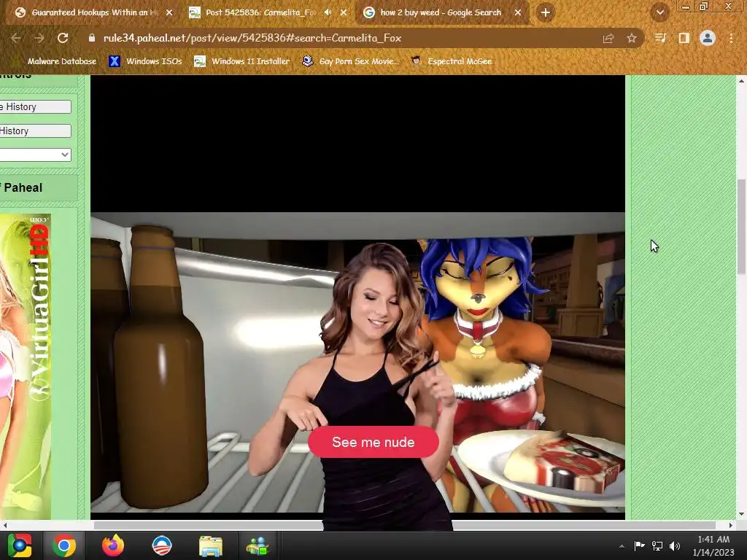Click the page's vertical scrollbar thumb
Image resolution: width=747 pixels, height=560 pixels.
point(741,227)
